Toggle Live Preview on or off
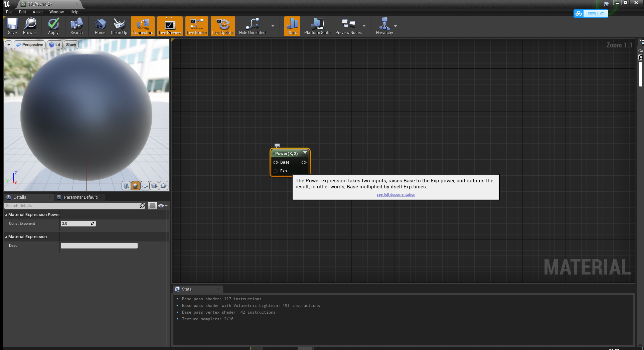This screenshot has width=644, height=350. click(x=170, y=26)
